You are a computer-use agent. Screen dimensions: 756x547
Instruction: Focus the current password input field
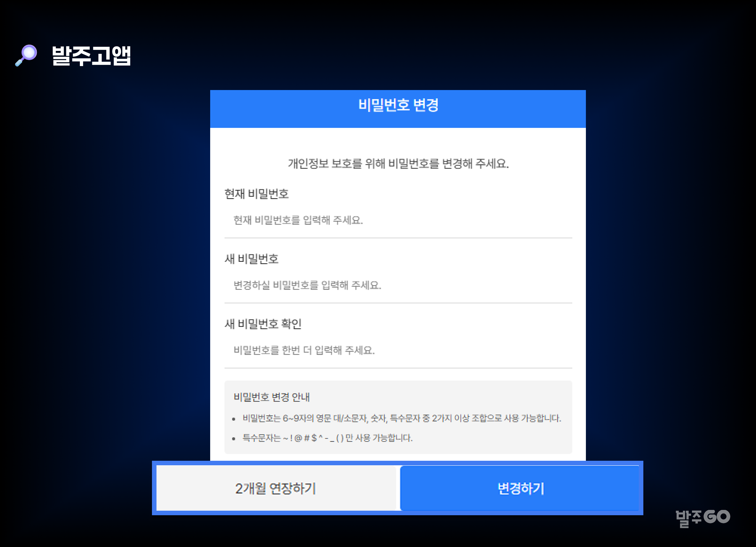[398, 220]
